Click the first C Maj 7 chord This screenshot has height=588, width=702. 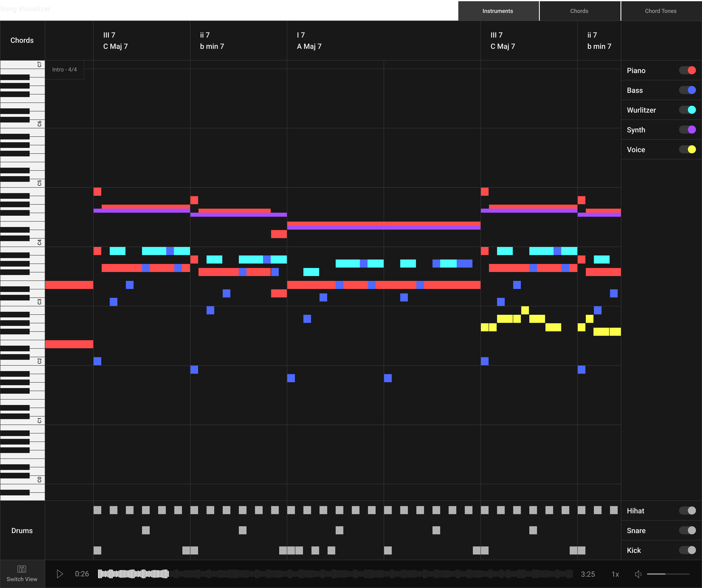115,46
